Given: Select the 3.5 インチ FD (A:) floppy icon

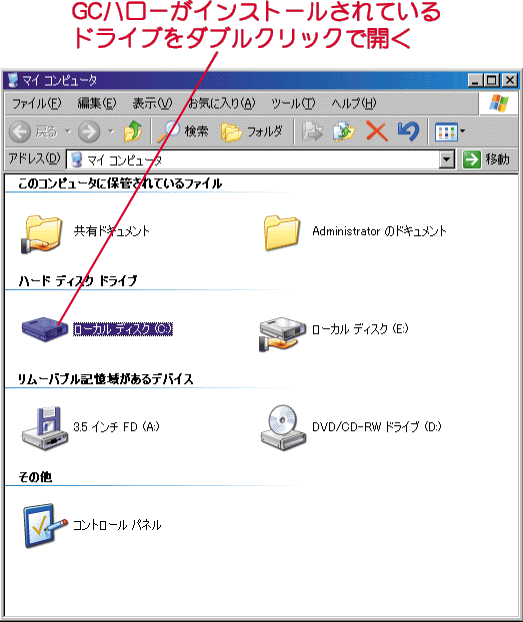Looking at the screenshot, I should click(x=44, y=428).
